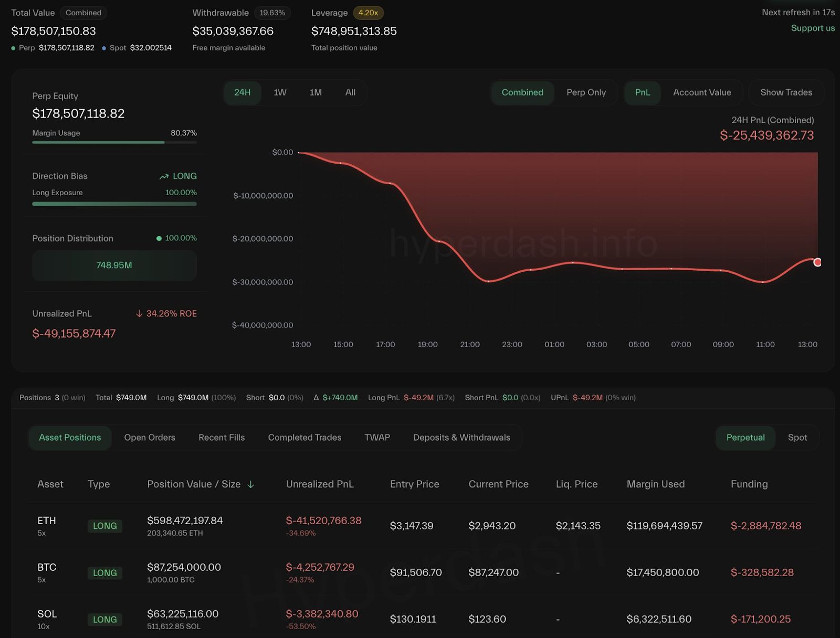Viewport: 840px width, 638px height.
Task: Click the blue Spot legend dot
Action: click(105, 48)
